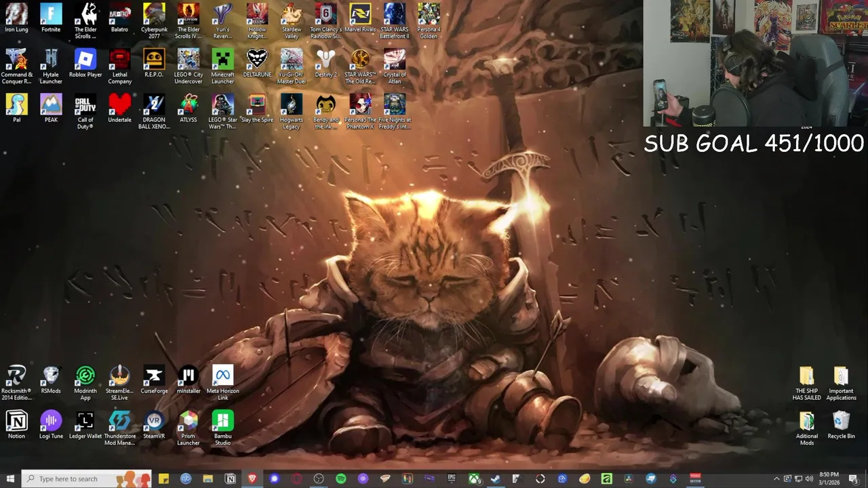Image resolution: width=868 pixels, height=488 pixels.
Task: Select the Elder Scrolls IV Oblivion icon
Action: tap(189, 21)
